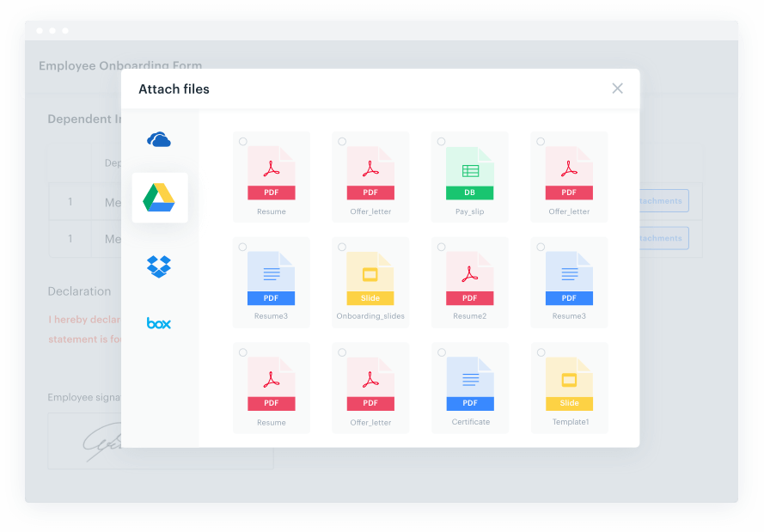Viewport: 764px width, 532px height.
Task: Select the Template1 radio button
Action: pyautogui.click(x=541, y=352)
